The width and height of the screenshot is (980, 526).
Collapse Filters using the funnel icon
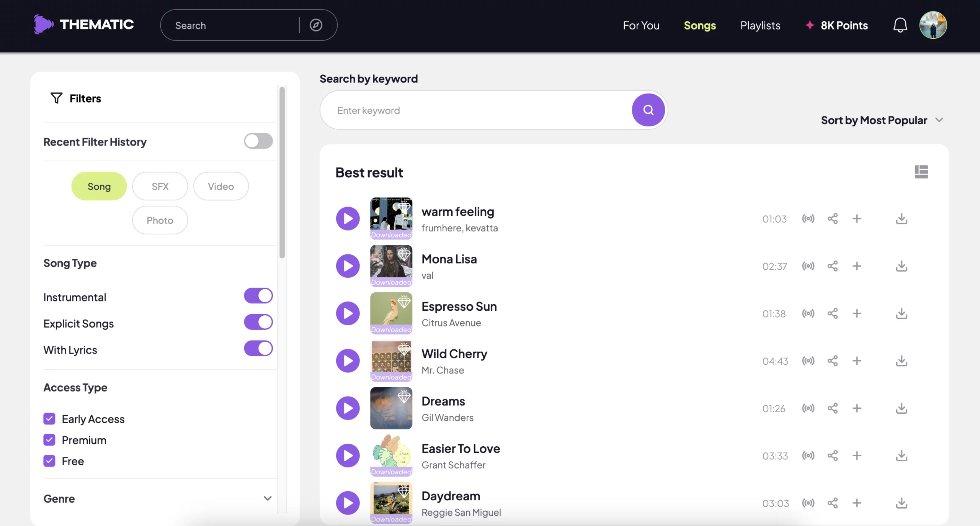(x=56, y=98)
